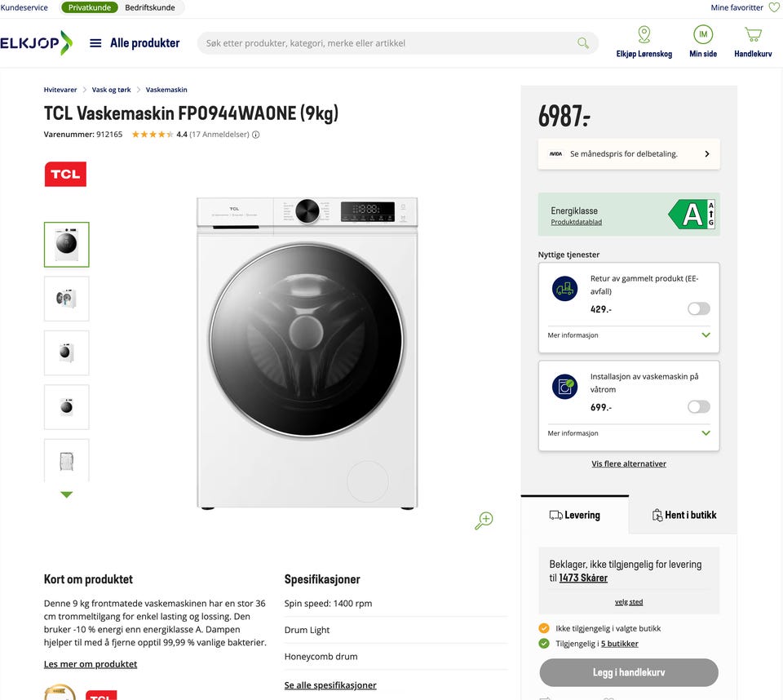The height and width of the screenshot is (700, 783).
Task: Open Min side account icon
Action: coord(703,34)
